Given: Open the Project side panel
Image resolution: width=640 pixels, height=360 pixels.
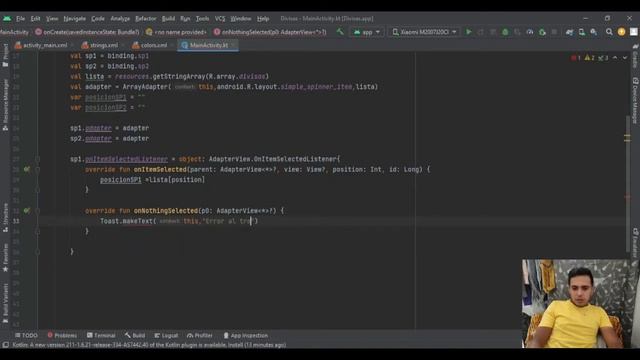Looking at the screenshot, I should [5, 55].
